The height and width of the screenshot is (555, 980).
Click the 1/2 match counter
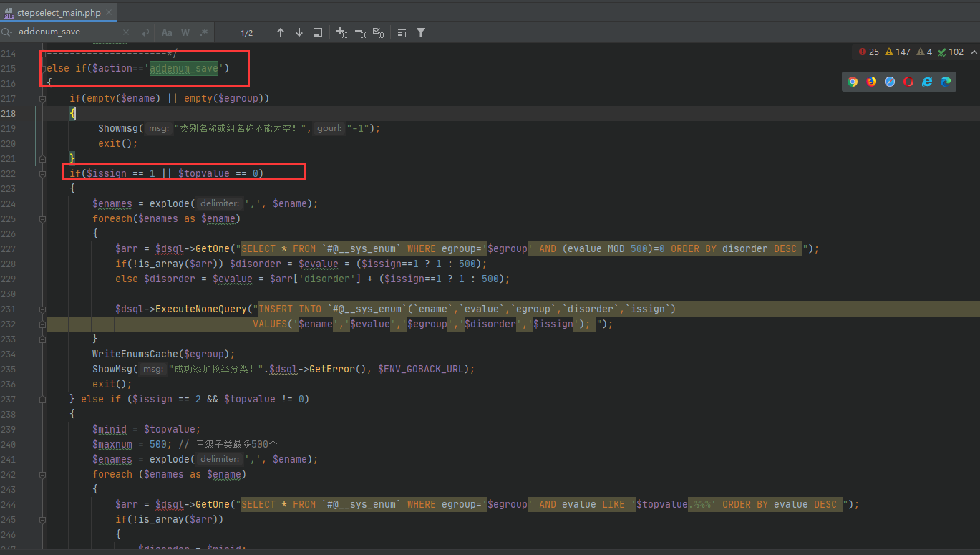(x=247, y=33)
